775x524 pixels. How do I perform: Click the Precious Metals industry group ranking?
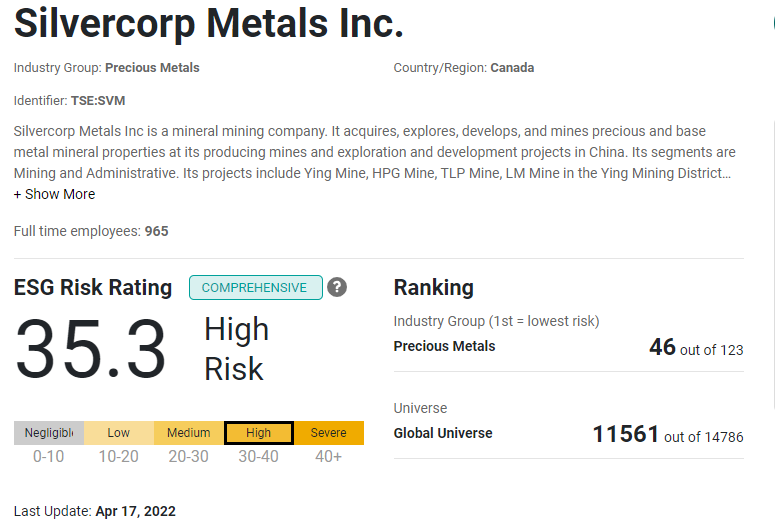(444, 346)
